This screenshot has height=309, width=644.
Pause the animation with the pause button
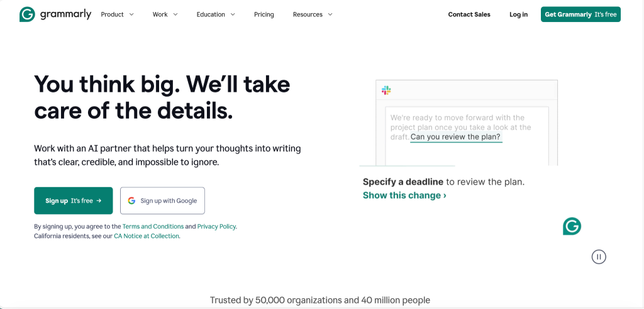pyautogui.click(x=599, y=256)
